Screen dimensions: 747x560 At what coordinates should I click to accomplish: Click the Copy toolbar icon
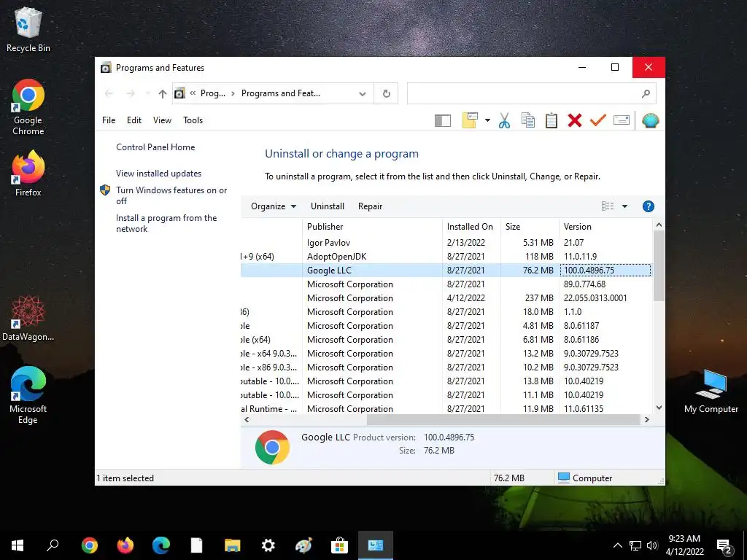528,120
